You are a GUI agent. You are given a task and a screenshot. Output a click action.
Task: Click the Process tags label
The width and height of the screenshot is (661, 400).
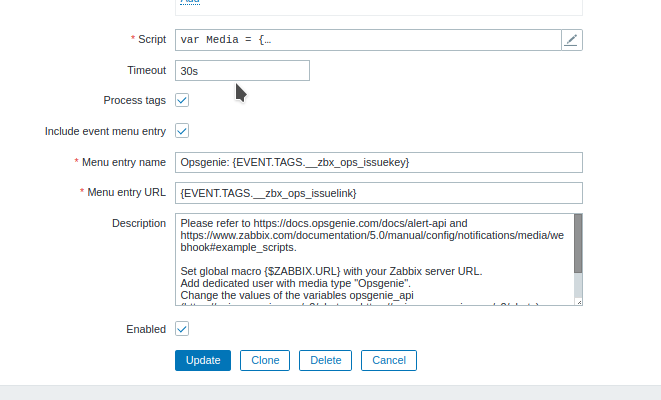click(x=134, y=100)
